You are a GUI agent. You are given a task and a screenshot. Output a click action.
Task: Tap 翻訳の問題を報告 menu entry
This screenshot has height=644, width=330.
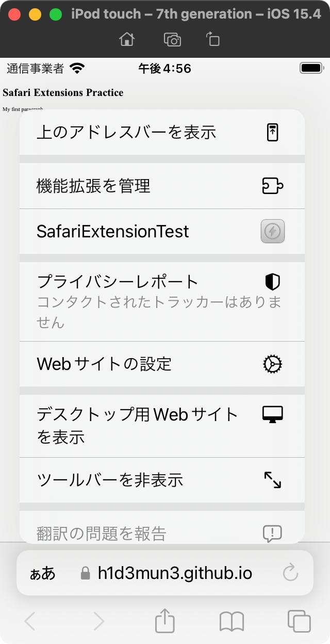tap(162, 527)
